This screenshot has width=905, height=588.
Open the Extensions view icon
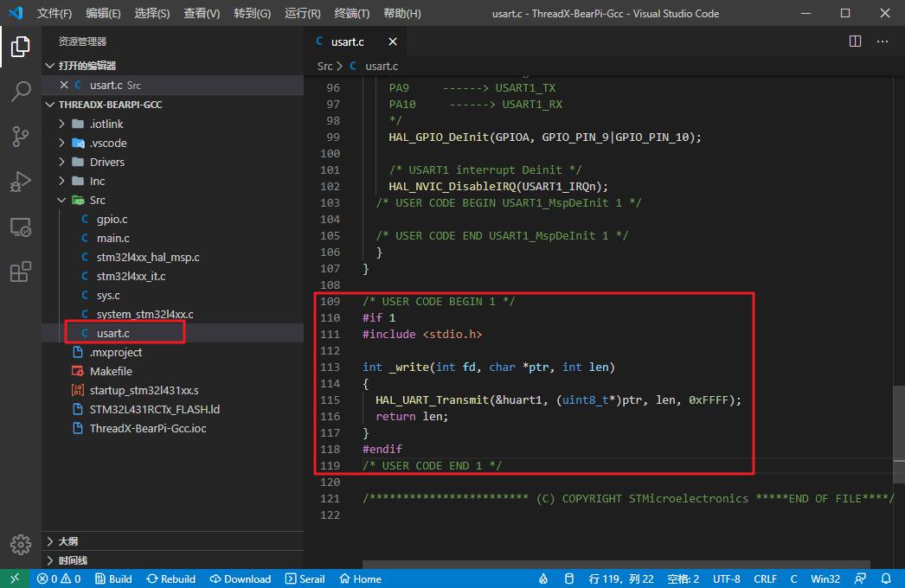(21, 272)
